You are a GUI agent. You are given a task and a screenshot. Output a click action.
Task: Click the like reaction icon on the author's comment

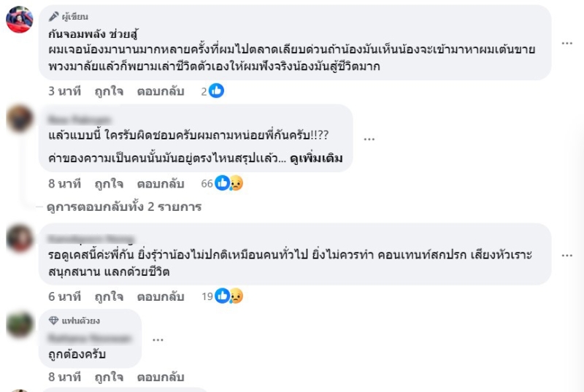point(216,91)
